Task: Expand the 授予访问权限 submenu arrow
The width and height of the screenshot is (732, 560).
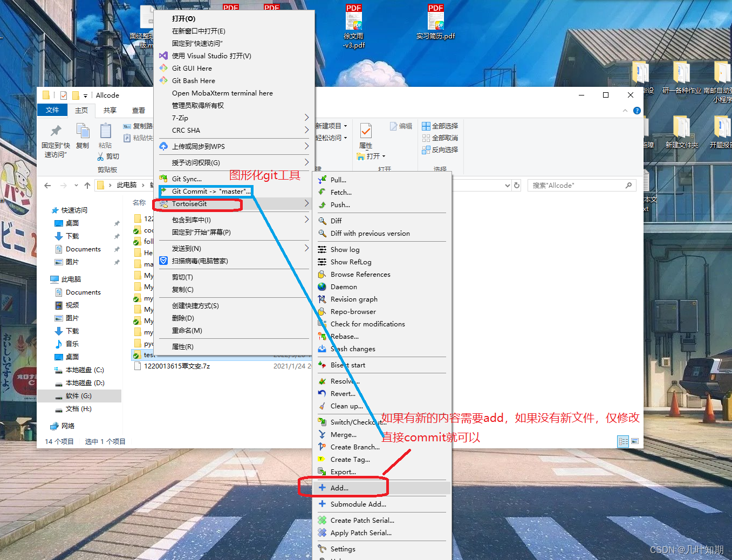Action: tap(306, 162)
